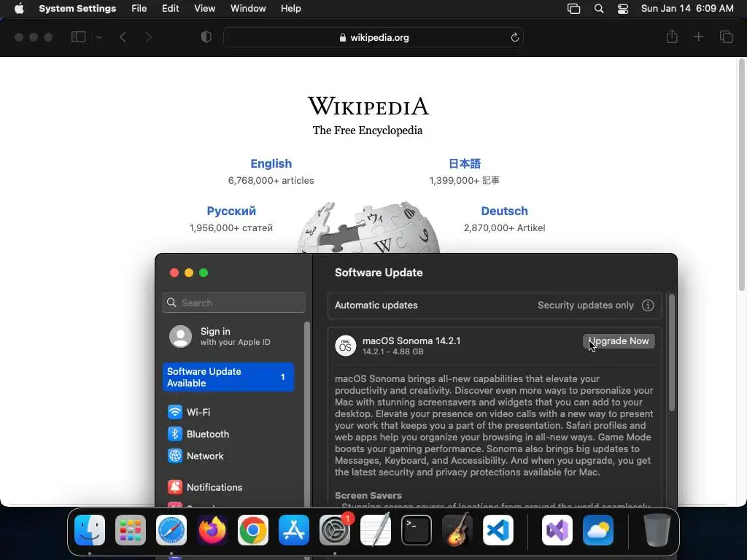Open Trash from the Dock

coord(657,529)
